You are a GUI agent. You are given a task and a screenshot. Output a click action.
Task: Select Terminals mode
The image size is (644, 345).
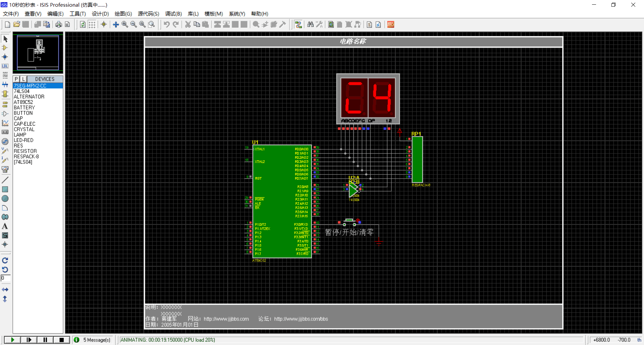[5, 105]
